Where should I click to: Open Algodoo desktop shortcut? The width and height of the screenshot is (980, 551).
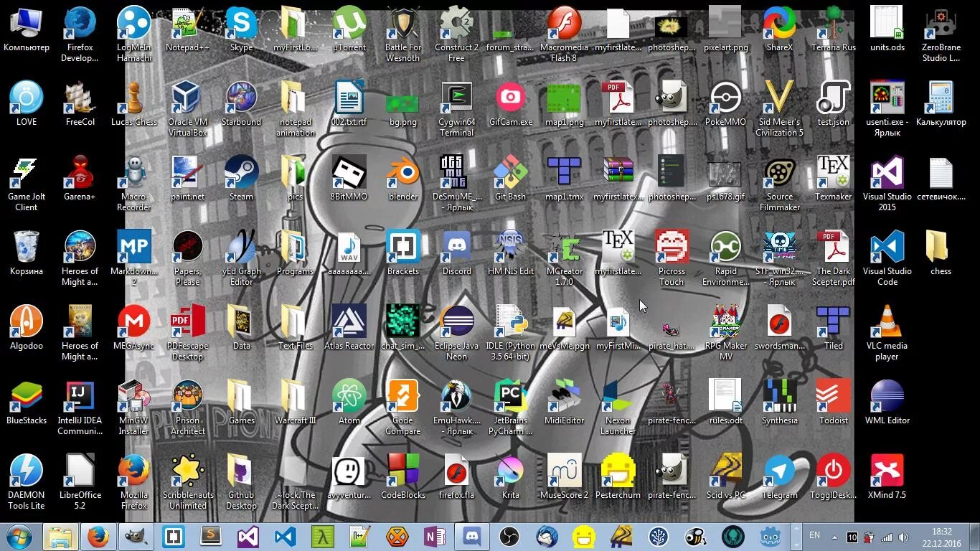27,329
